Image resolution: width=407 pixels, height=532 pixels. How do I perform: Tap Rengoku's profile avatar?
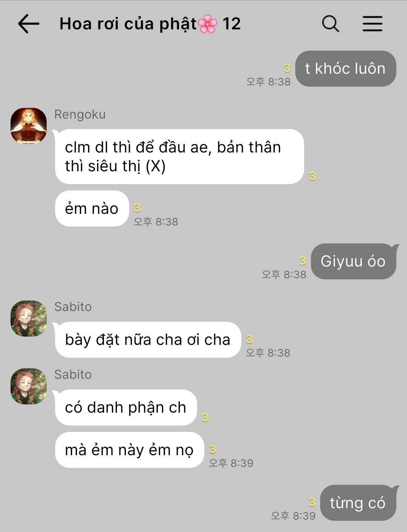tap(29, 126)
